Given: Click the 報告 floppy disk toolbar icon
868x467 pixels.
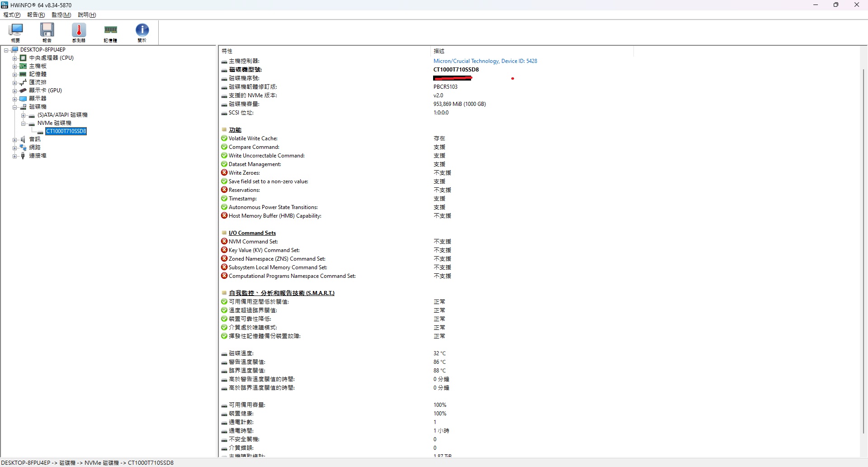Looking at the screenshot, I should click(47, 32).
